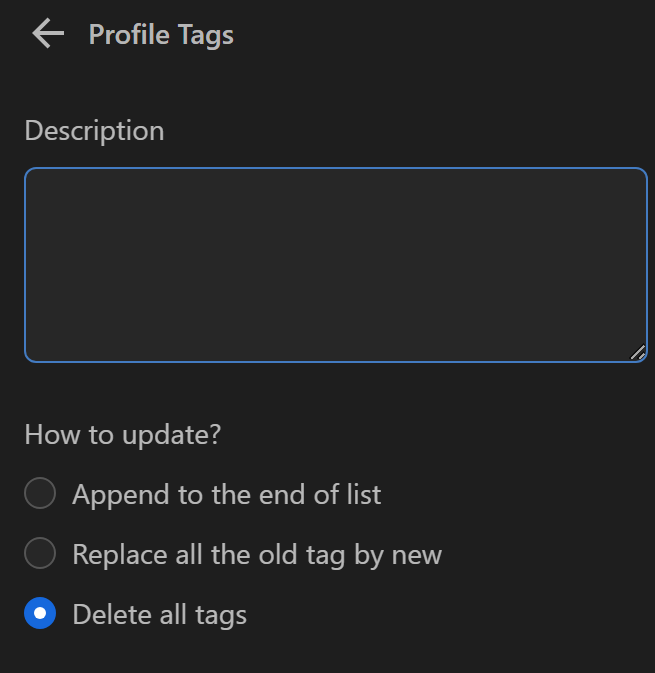Pick the unselected circle beside Replace option
Viewport: 655px width, 673px height.
(40, 554)
